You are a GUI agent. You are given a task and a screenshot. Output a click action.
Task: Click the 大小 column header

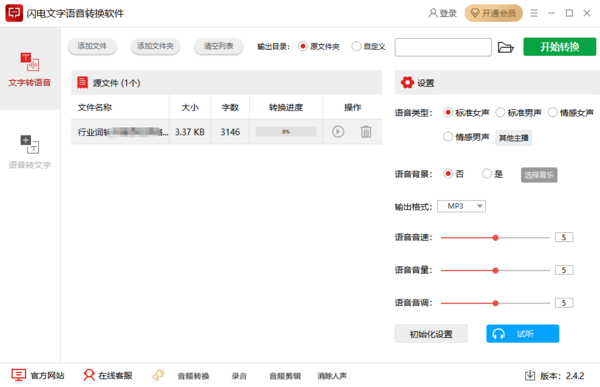coord(190,108)
